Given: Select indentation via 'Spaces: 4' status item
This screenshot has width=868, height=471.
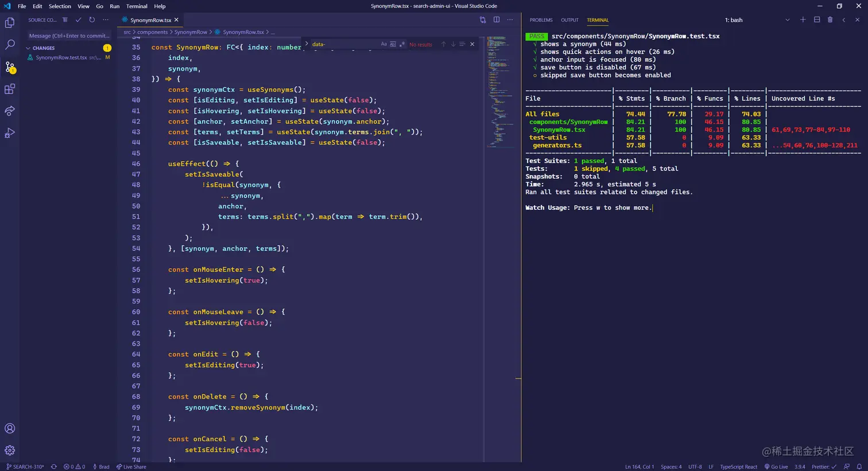Looking at the screenshot, I should [671, 467].
